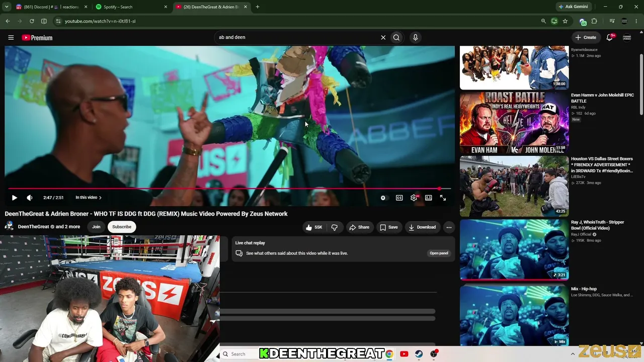The image size is (644, 362).
Task: Toggle closed captions on the video
Action: (x=399, y=198)
